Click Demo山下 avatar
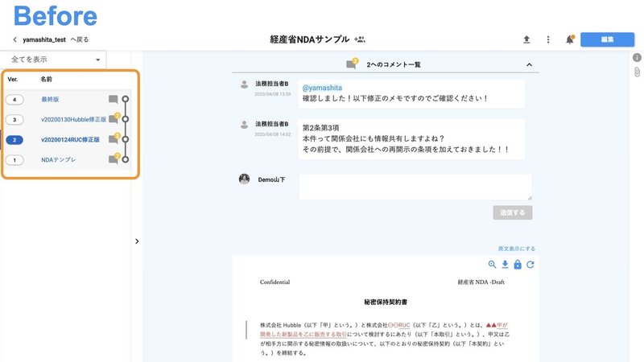 (x=245, y=179)
